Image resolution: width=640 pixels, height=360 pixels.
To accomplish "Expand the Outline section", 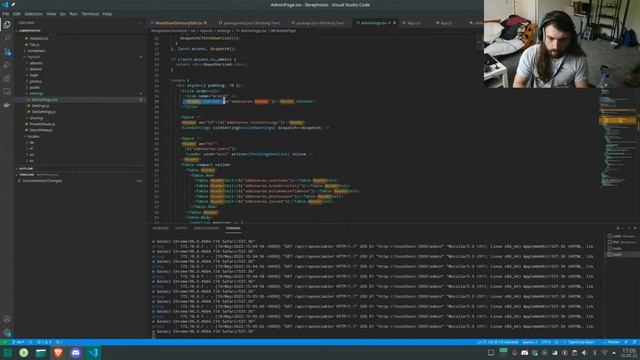I will (x=25, y=169).
